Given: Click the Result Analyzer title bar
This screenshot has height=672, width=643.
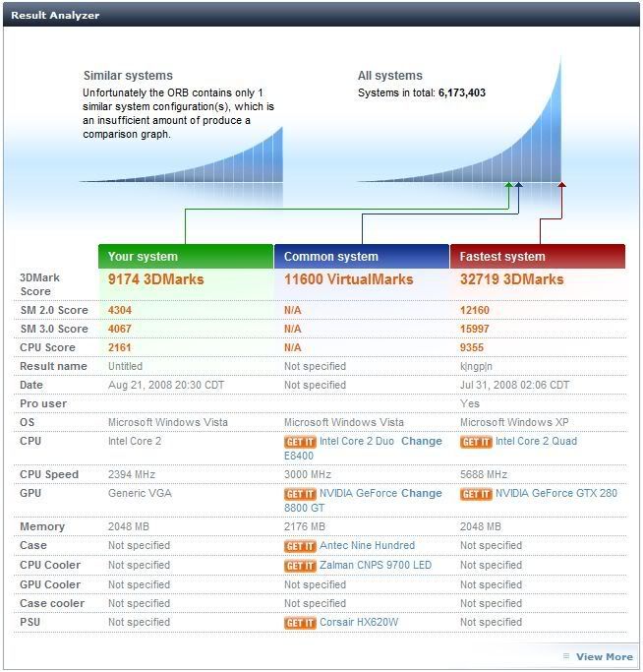Looking at the screenshot, I should click(x=321, y=15).
